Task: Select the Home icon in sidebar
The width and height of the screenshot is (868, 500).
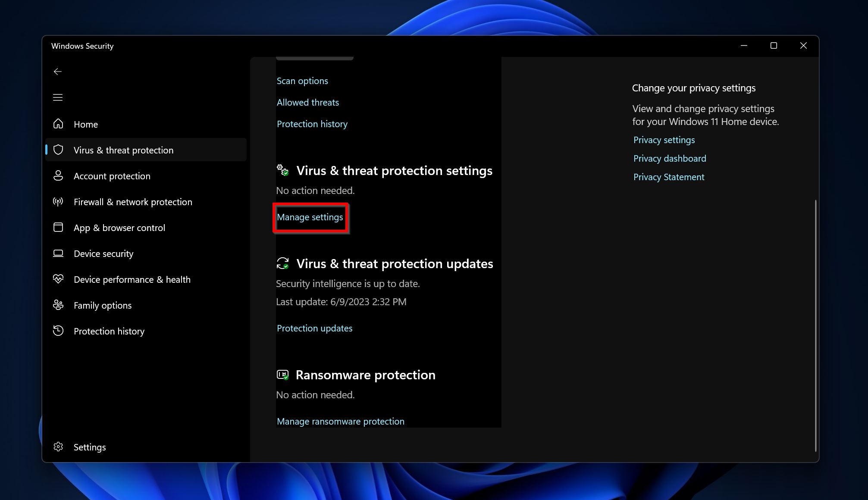Action: coord(58,124)
